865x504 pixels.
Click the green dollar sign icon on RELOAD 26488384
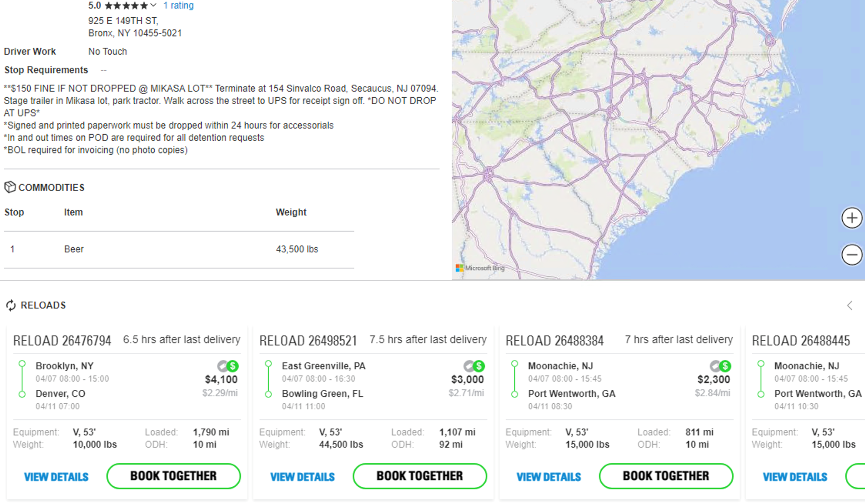725,367
